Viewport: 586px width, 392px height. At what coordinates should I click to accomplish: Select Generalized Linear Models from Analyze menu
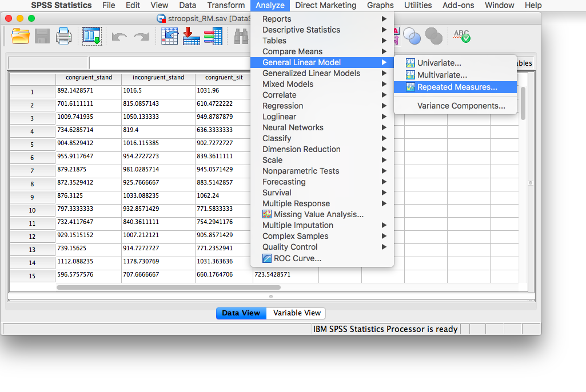point(322,73)
